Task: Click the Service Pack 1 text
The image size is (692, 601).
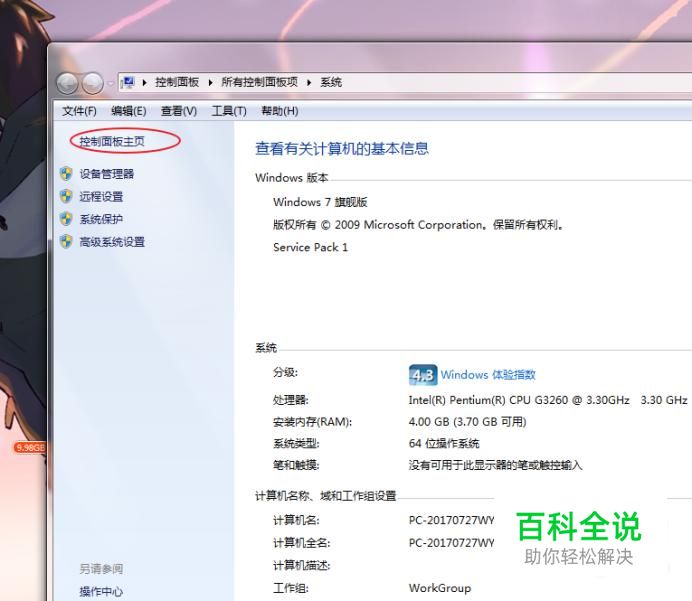Action: click(310, 247)
